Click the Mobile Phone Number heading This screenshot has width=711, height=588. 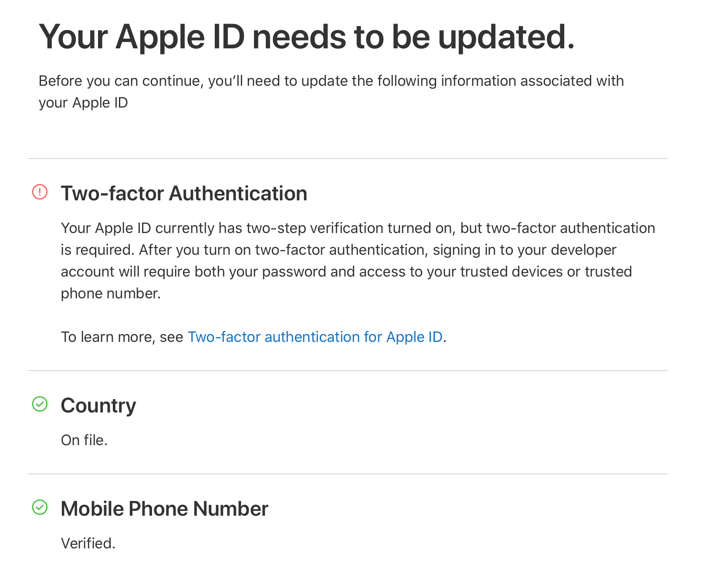coord(165,509)
